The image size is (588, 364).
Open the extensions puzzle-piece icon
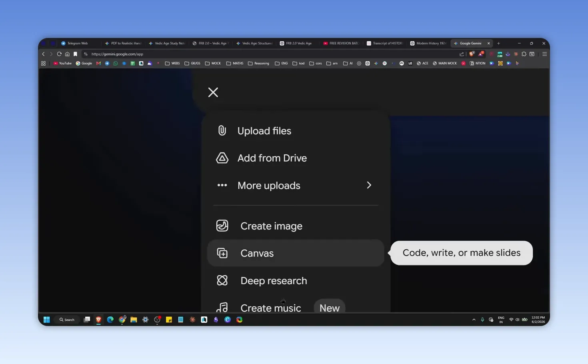coord(524,54)
